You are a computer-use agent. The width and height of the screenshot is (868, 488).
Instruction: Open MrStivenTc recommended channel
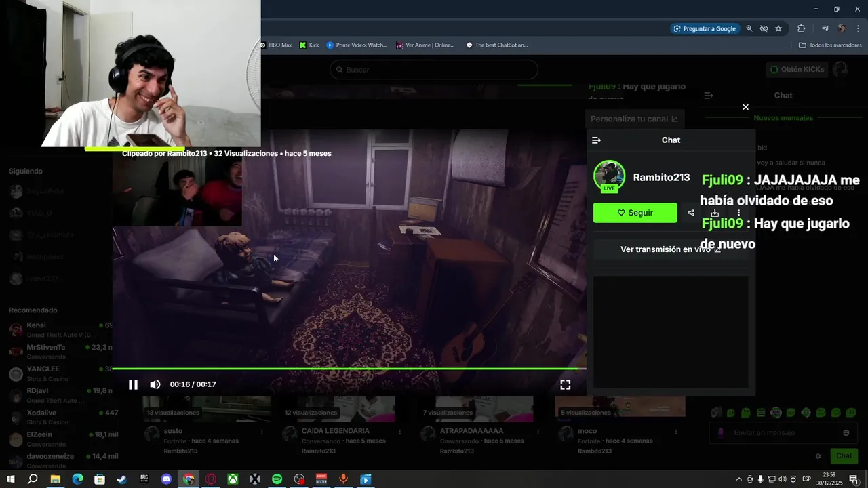point(61,352)
